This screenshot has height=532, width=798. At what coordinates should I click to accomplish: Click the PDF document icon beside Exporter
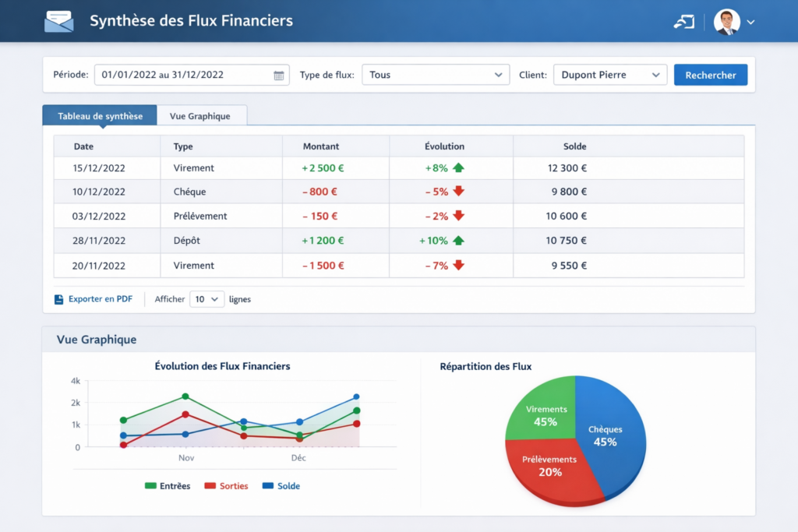click(58, 299)
